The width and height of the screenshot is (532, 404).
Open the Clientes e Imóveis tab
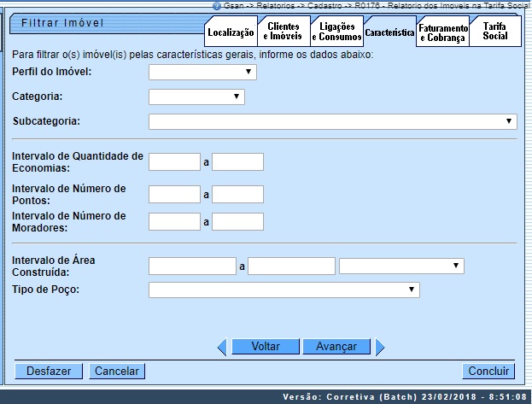click(283, 32)
